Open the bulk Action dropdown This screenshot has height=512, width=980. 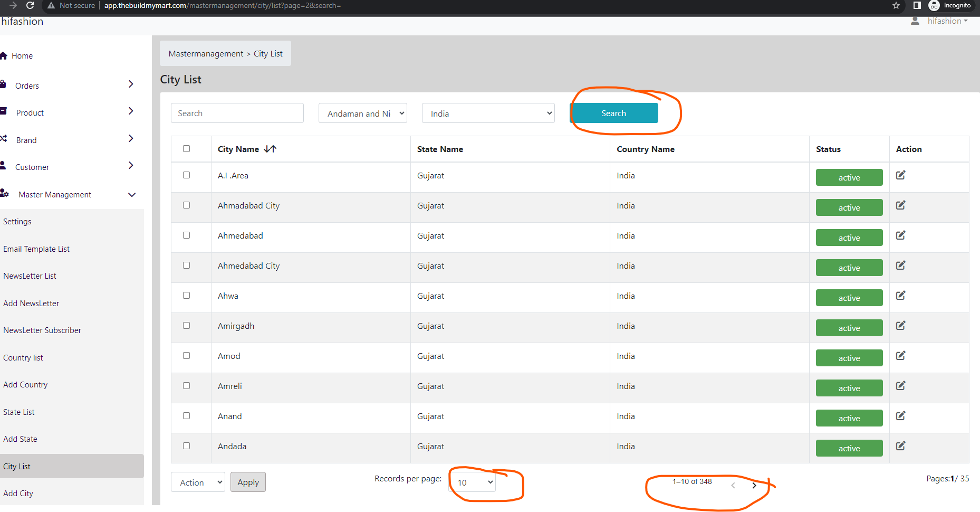(x=198, y=482)
